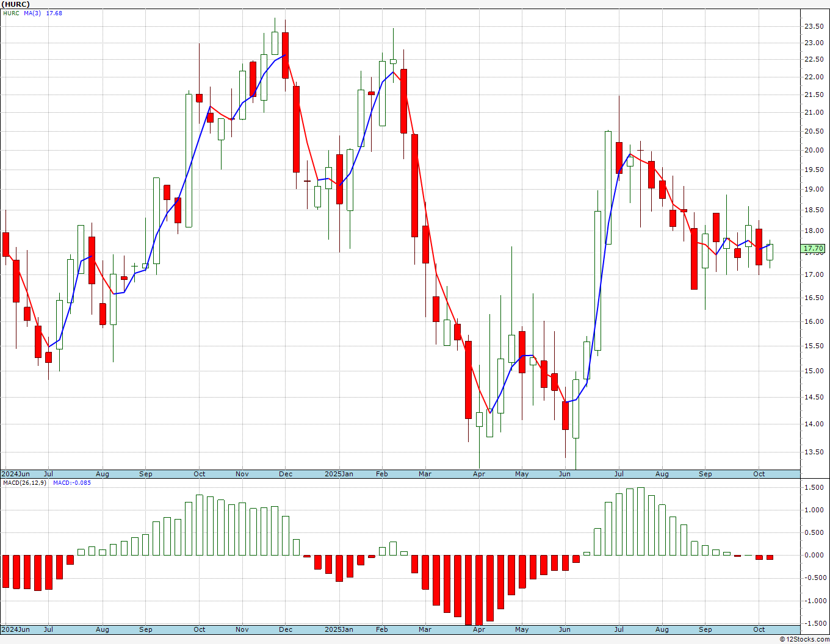
Task: Click the latest green candlestick near 17.70
Action: click(770, 252)
